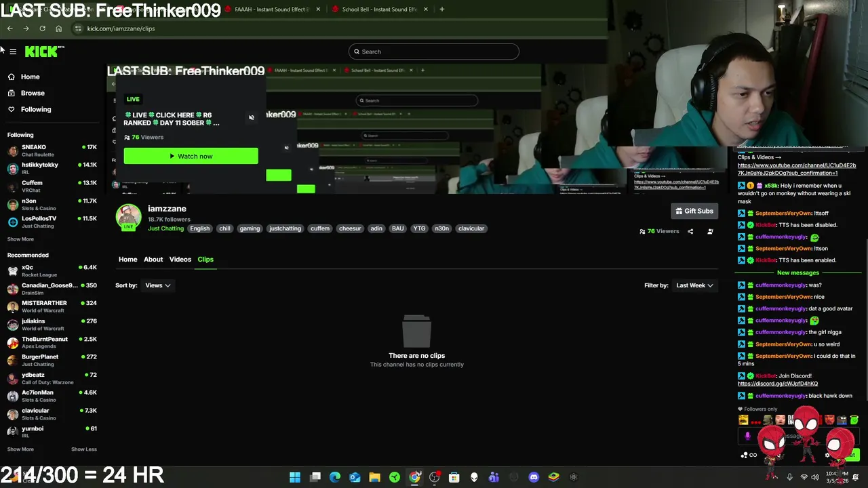
Task: Switch to FAAAH Instant Sound Effect tab
Action: [271, 9]
